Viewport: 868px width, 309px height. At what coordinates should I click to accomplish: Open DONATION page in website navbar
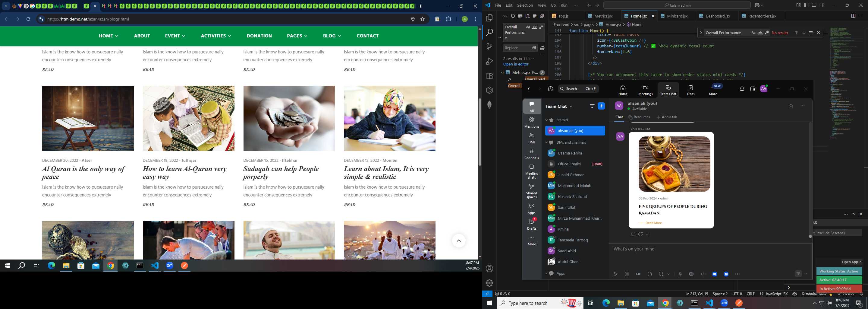click(x=259, y=36)
